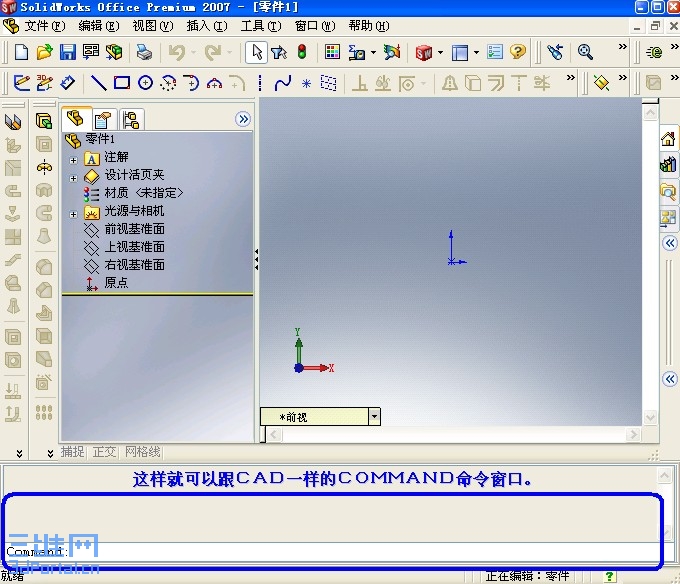Screen dimensions: 680x584
Task: Open the 编辑(E) menu
Action: point(98,26)
